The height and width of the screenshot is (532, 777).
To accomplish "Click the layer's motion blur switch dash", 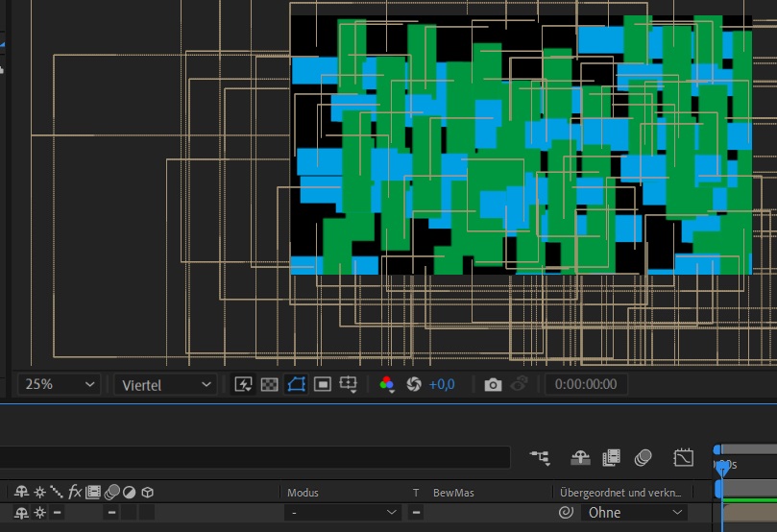I will coord(112,512).
